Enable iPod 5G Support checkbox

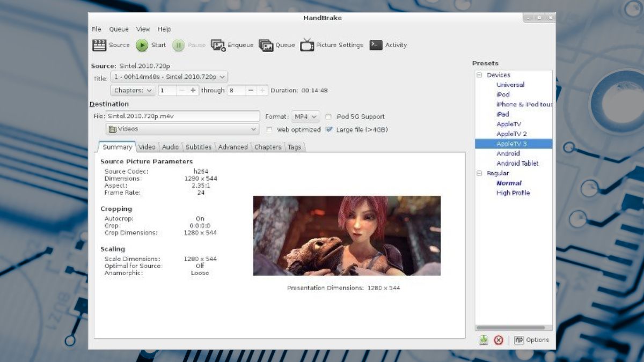tap(328, 117)
